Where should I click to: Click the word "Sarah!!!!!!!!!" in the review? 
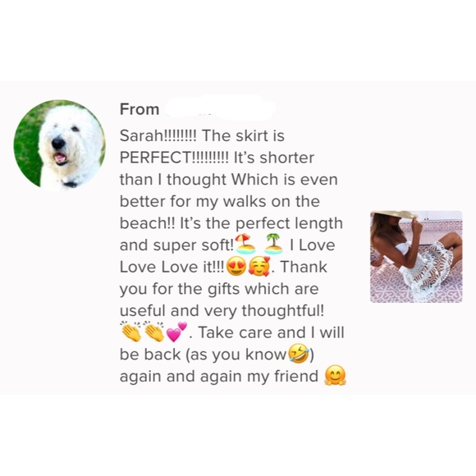pos(158,135)
